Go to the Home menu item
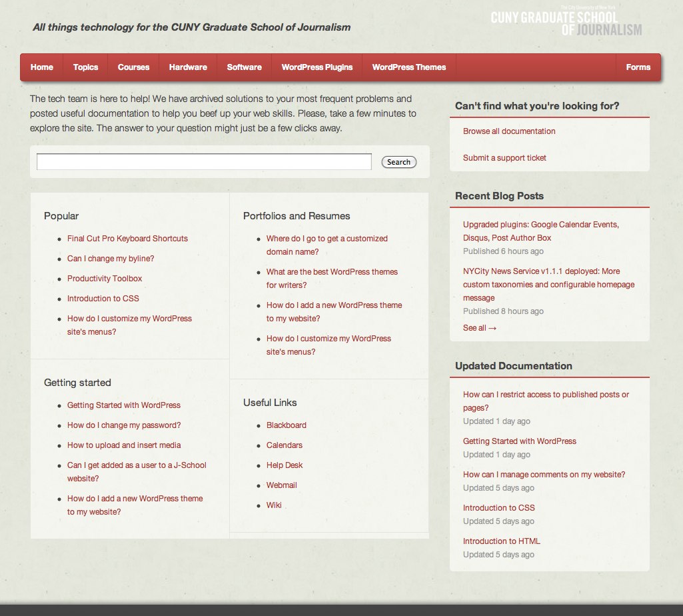The height and width of the screenshot is (616, 683). [x=42, y=67]
